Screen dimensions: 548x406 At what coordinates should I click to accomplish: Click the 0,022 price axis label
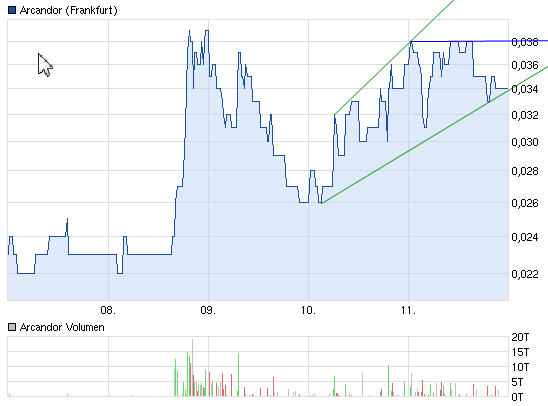(525, 274)
